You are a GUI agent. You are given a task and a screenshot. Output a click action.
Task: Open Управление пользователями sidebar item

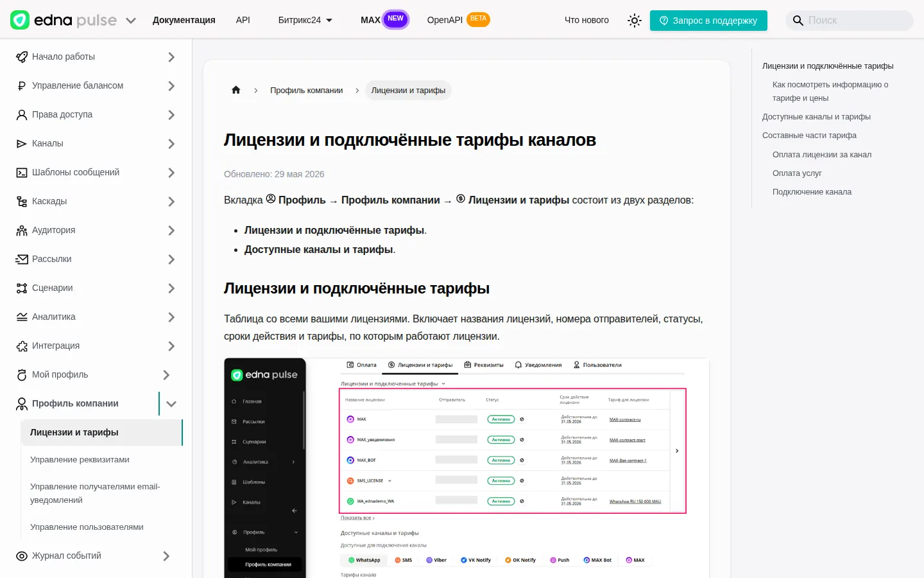(87, 527)
